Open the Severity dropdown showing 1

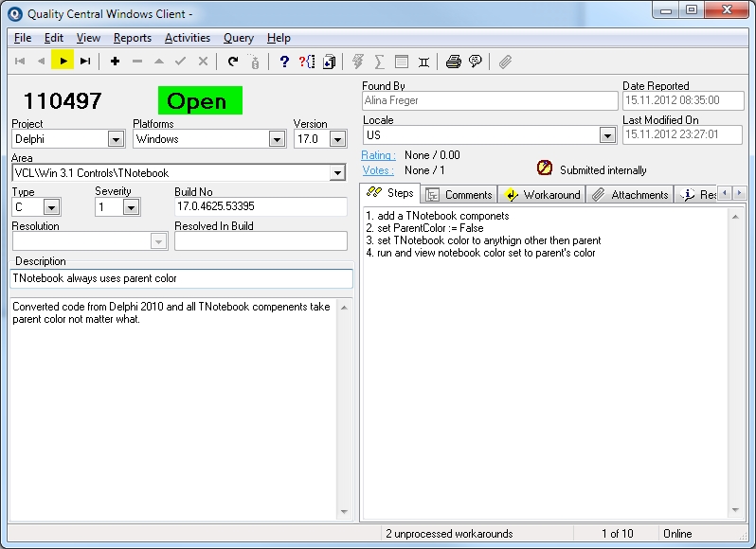(x=131, y=207)
